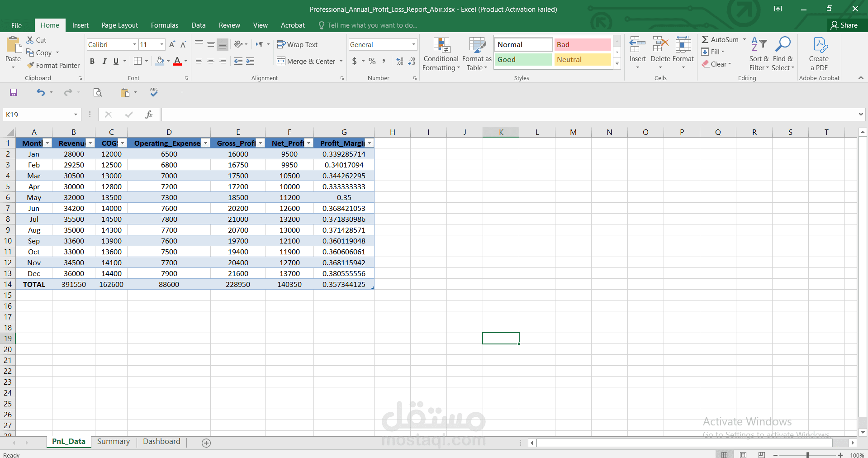
Task: Switch to the Dashboard sheet tab
Action: [161, 442]
